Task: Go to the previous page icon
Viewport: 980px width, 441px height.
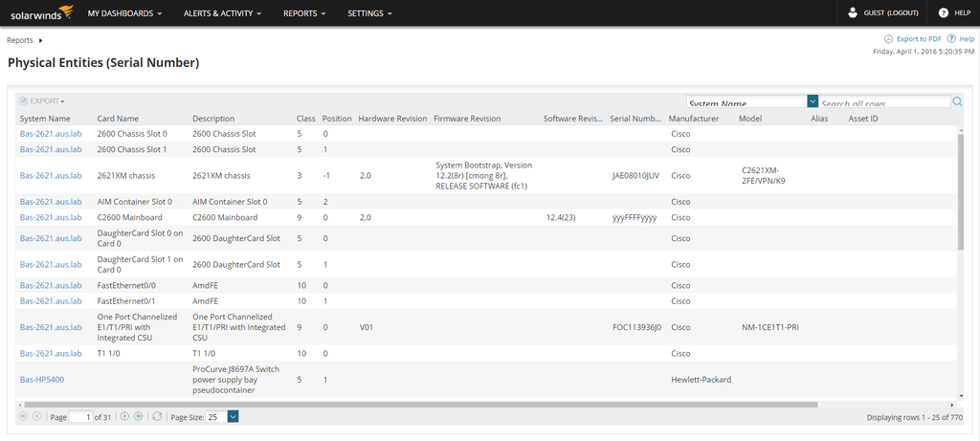Action: (x=37, y=416)
